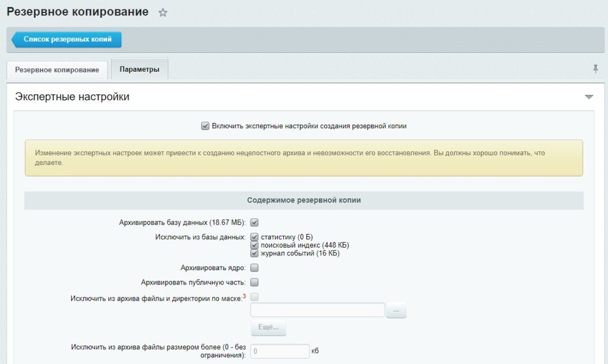Viewport: 608px width, 364px height.
Task: Go back to Список резервных копий
Action: pos(66,40)
